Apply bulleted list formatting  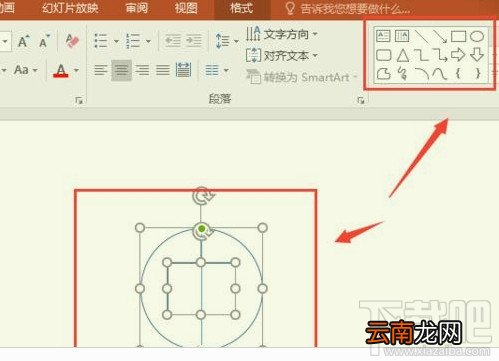[x=101, y=41]
